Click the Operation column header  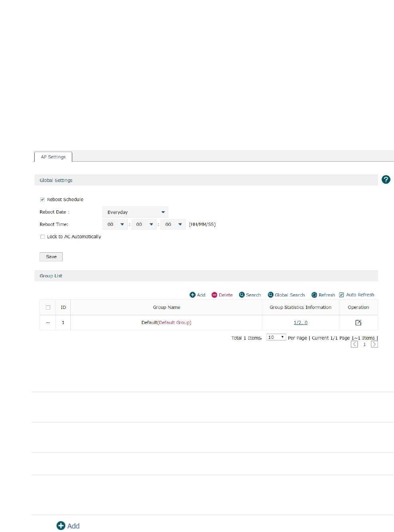point(358,307)
